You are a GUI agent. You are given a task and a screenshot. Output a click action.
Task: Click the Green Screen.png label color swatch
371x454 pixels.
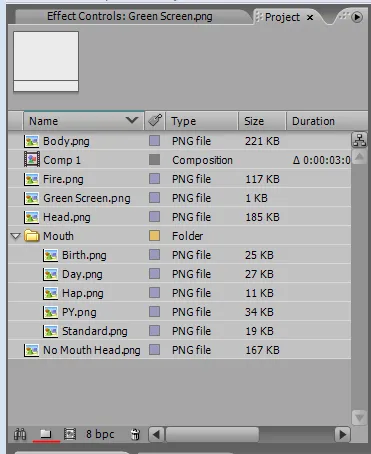coord(154,198)
